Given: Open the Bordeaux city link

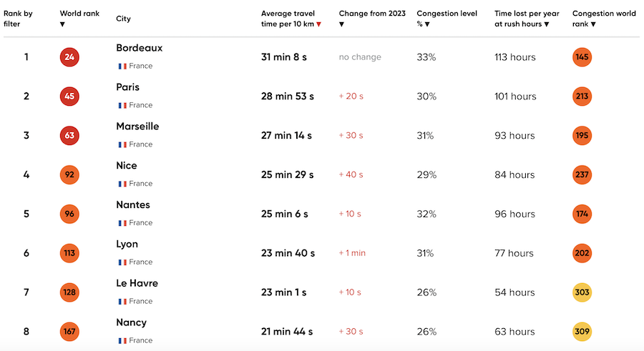Looking at the screenshot, I should 140,49.
